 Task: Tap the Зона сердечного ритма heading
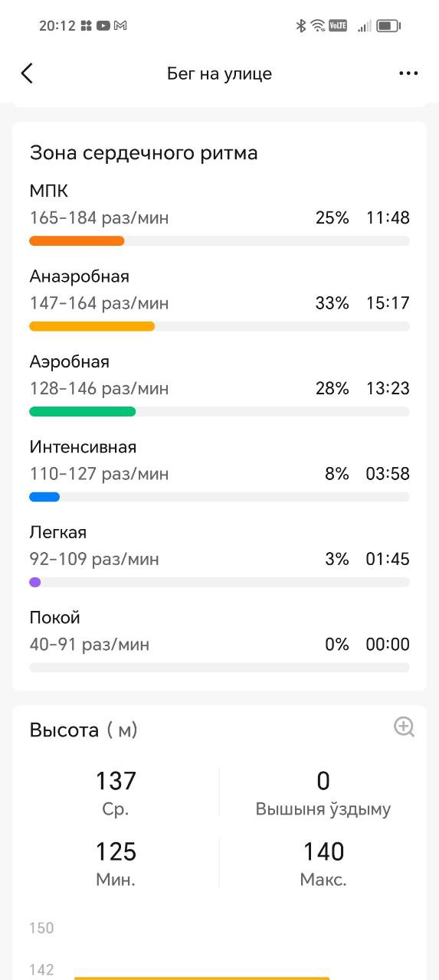[143, 152]
